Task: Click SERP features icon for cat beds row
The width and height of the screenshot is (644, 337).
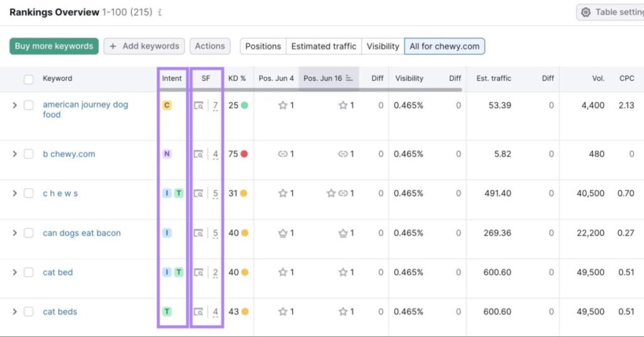Action: [199, 312]
